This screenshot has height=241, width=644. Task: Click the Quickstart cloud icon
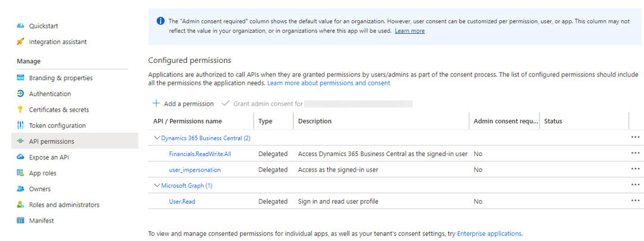[20, 26]
